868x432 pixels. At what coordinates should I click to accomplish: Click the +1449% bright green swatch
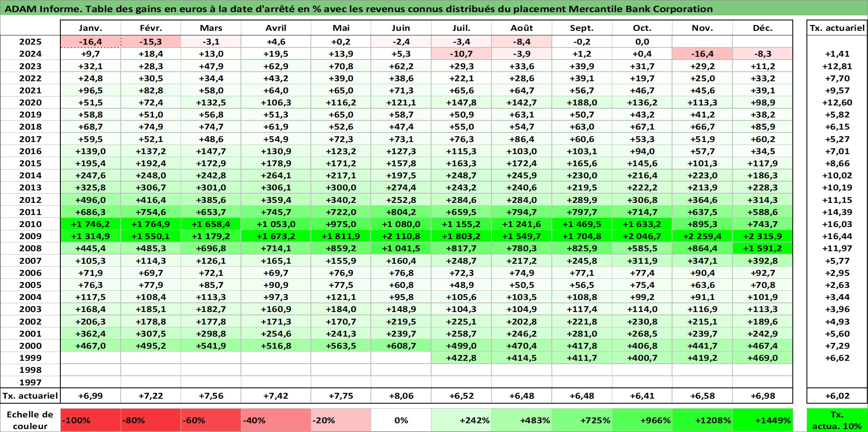tap(763, 420)
